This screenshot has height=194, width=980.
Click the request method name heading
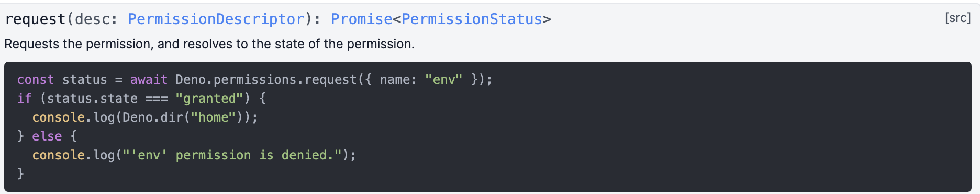[35, 19]
